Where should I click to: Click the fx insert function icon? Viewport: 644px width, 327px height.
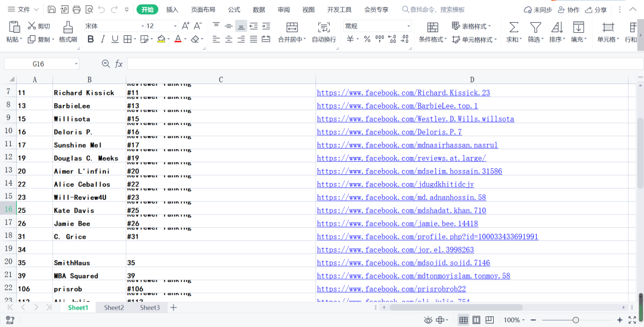(119, 64)
